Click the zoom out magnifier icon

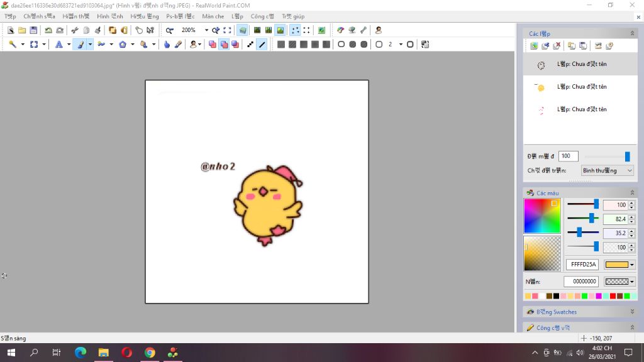pos(169,30)
